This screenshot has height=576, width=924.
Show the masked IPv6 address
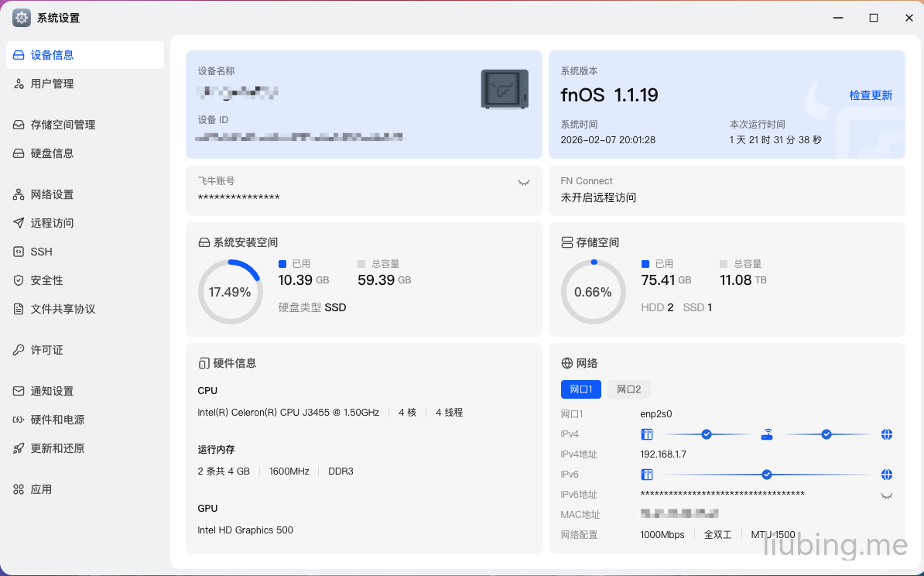pyautogui.click(x=887, y=495)
